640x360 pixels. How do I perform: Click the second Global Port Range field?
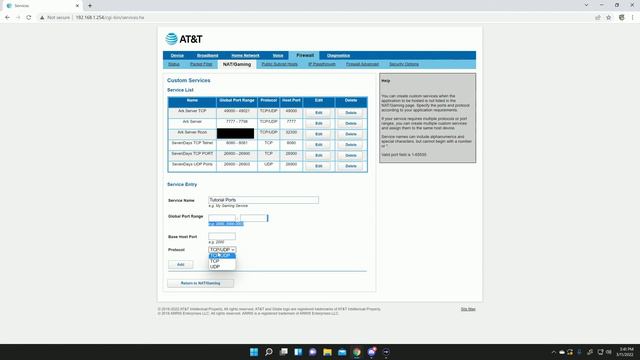(x=254, y=218)
